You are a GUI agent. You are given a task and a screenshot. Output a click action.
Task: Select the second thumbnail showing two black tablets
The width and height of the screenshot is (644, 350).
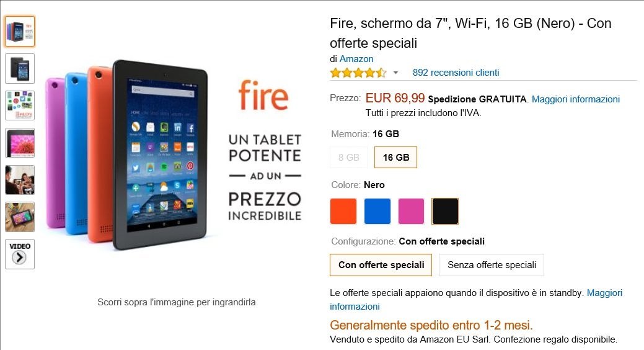[x=20, y=68]
